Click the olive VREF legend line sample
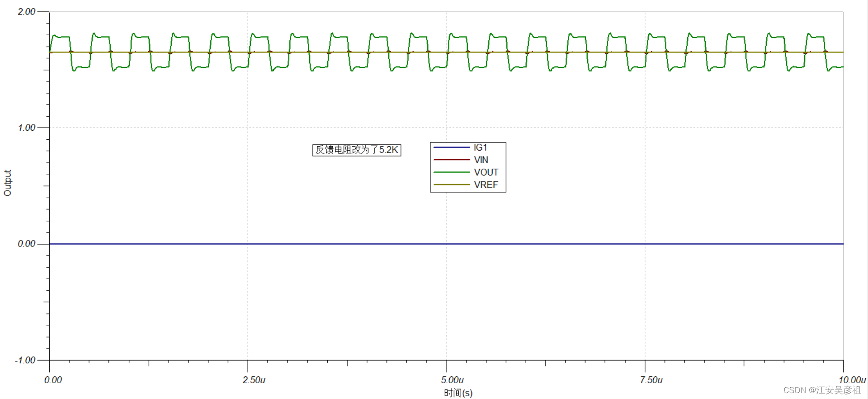 [x=452, y=185]
